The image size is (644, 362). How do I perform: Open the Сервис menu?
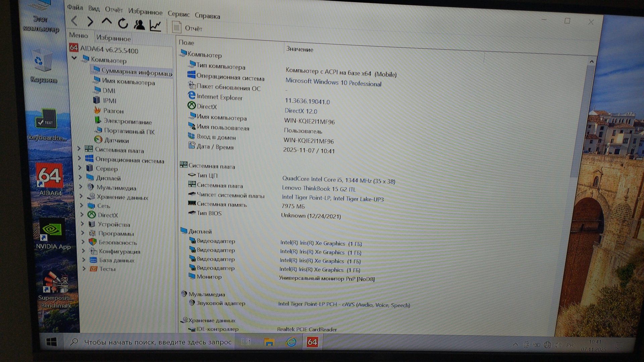(x=178, y=14)
